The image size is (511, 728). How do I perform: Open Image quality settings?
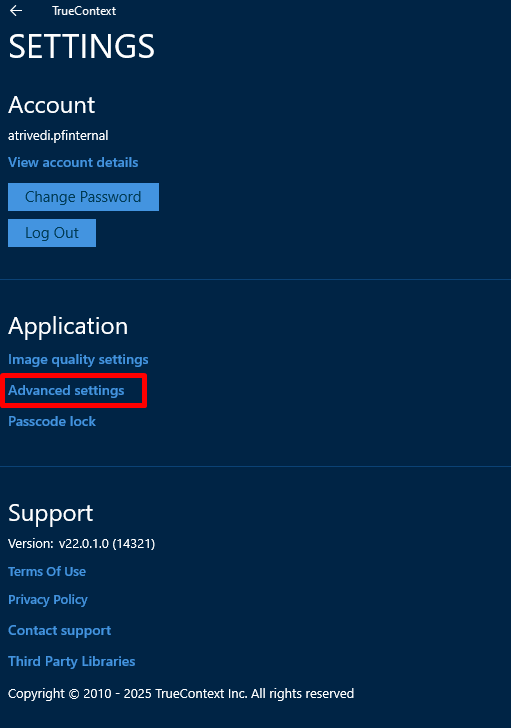pyautogui.click(x=78, y=360)
